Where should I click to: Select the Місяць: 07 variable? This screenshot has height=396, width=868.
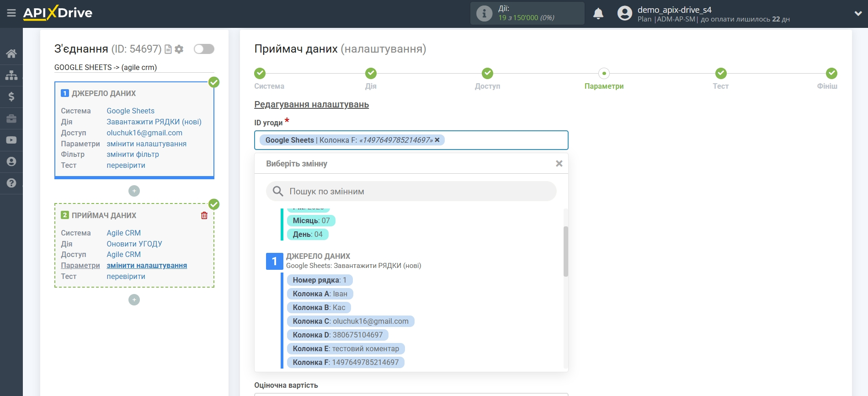coord(311,220)
